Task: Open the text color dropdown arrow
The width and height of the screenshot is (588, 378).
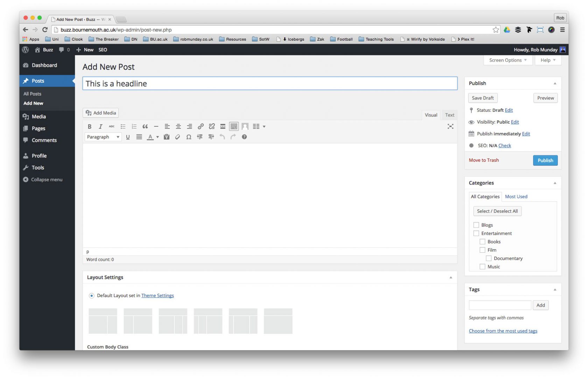Action: point(157,137)
